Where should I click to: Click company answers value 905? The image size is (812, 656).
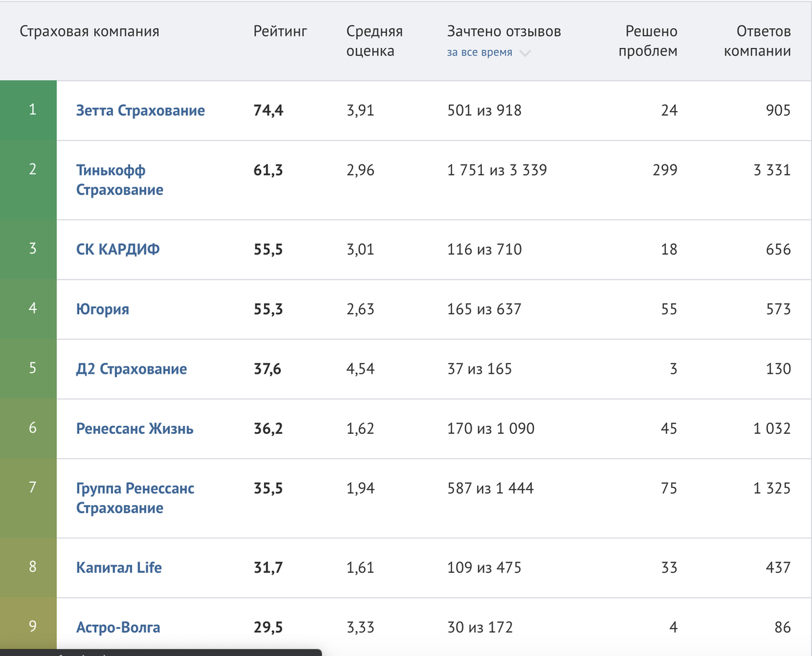[778, 110]
